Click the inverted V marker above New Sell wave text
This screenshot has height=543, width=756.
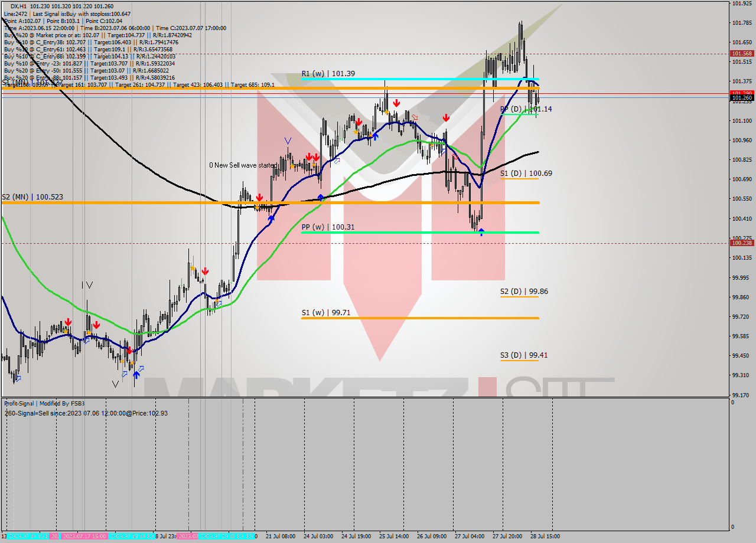[x=288, y=140]
